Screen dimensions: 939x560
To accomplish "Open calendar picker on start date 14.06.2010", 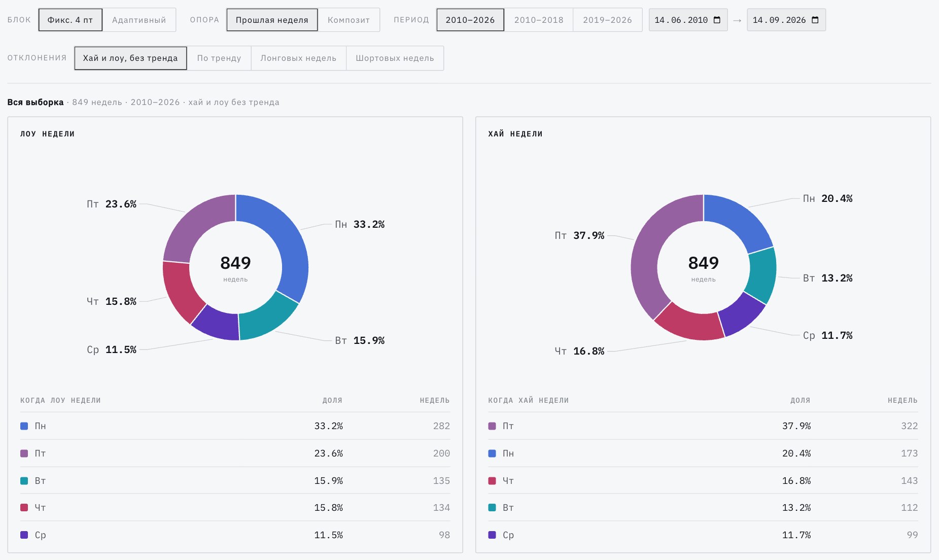I will point(717,20).
